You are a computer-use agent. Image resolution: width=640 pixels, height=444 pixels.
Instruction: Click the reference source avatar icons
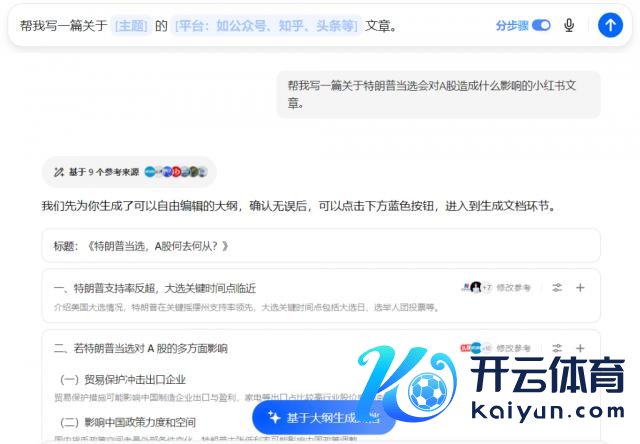176,172
